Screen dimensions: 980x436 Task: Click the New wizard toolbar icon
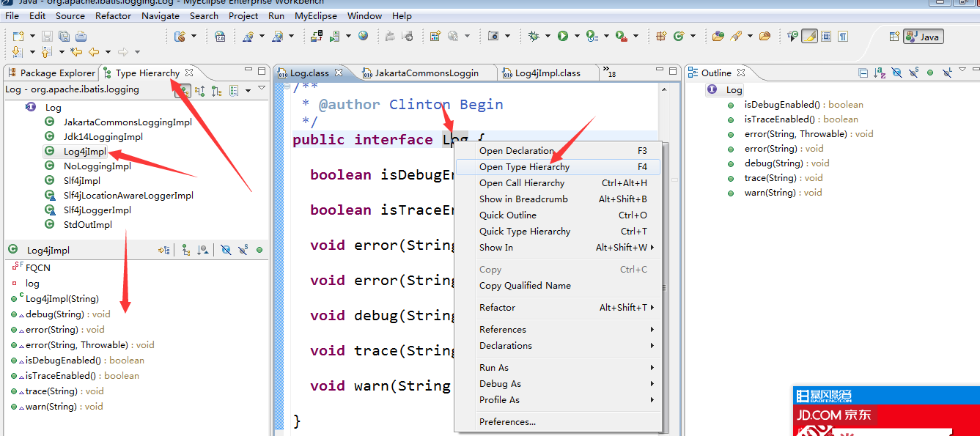[x=18, y=36]
